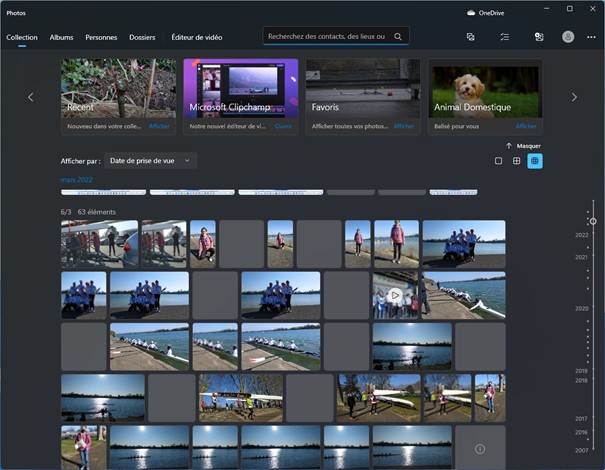Jump to 2020 on the timeline scrollbar
The width and height of the screenshot is (605, 470).
coord(581,308)
